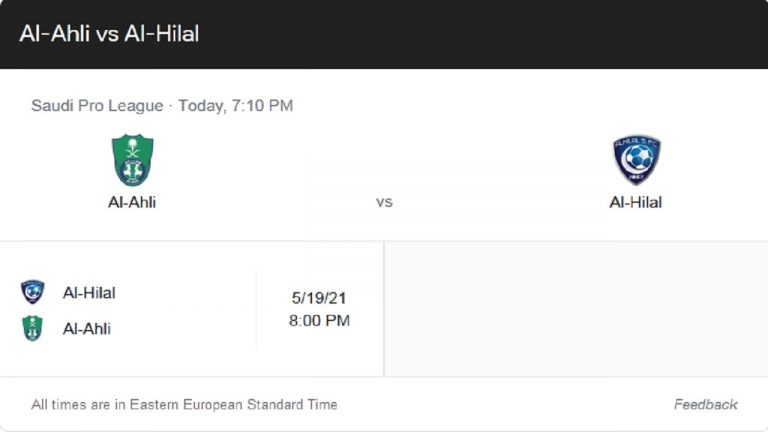Click the vs text between teams

coord(384,202)
